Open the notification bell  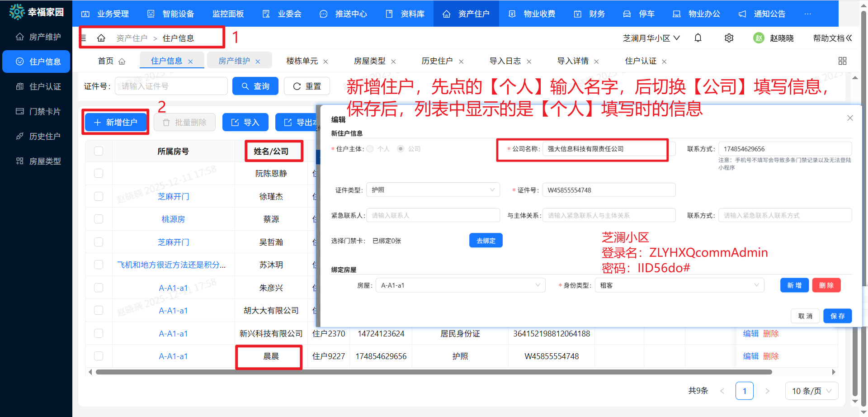coord(698,38)
